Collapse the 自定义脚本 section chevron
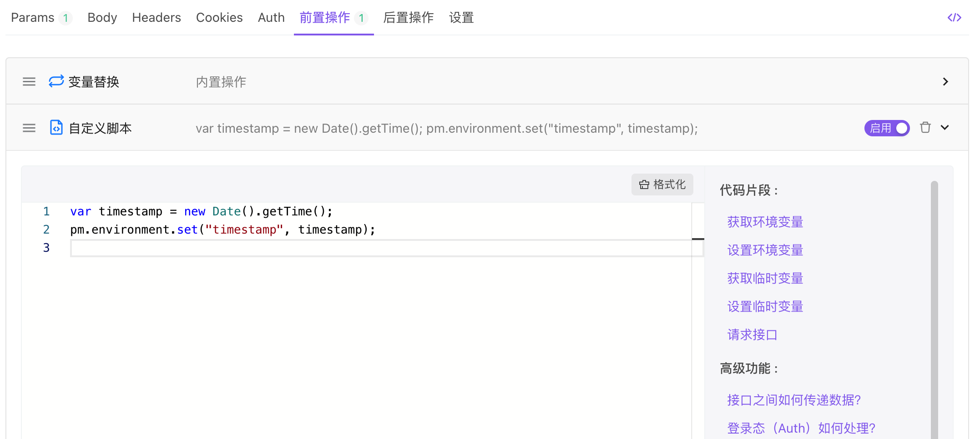 (945, 128)
